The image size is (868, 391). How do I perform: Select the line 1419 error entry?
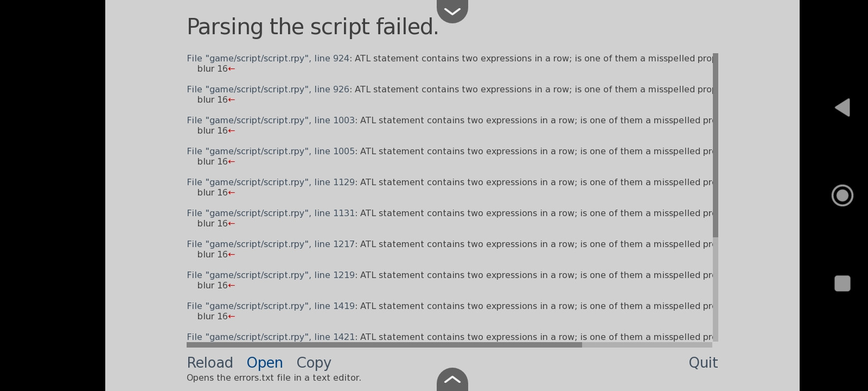pyautogui.click(x=450, y=311)
